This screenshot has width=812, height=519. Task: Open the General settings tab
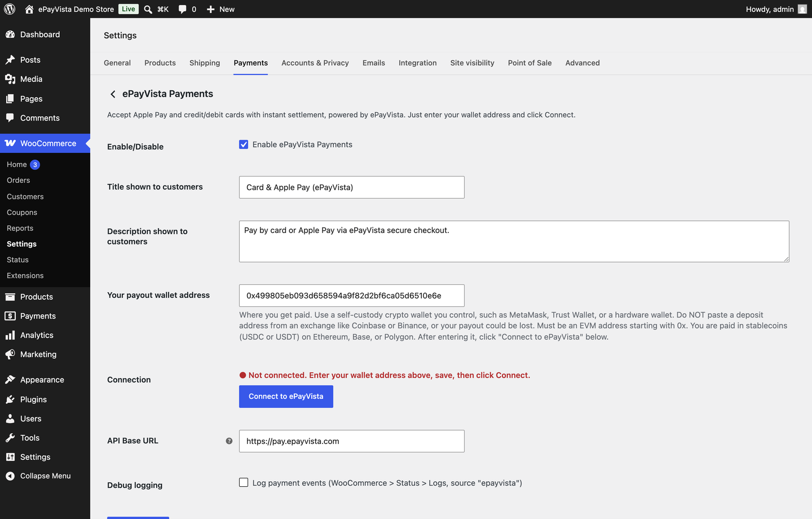tap(117, 63)
